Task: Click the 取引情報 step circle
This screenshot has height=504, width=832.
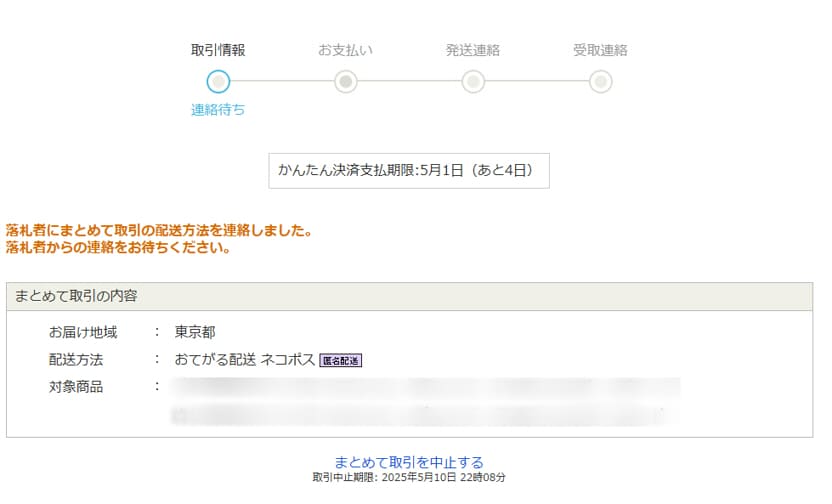Action: pyautogui.click(x=218, y=81)
